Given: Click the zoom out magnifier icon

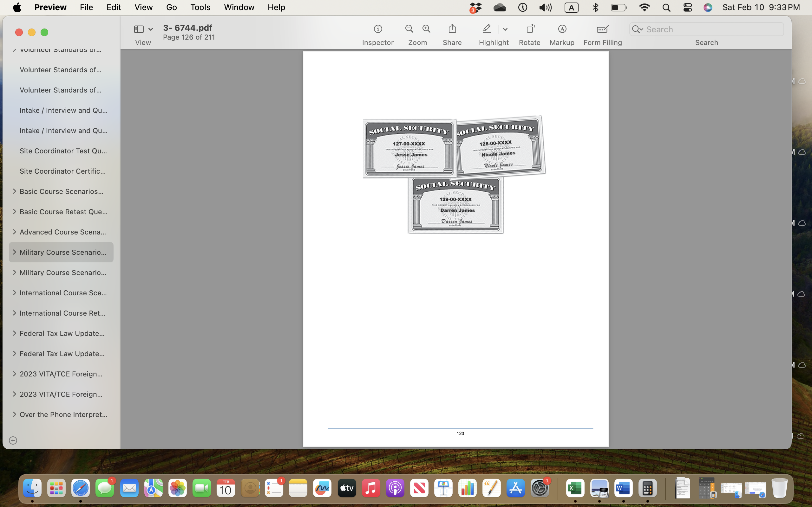Looking at the screenshot, I should (x=409, y=29).
